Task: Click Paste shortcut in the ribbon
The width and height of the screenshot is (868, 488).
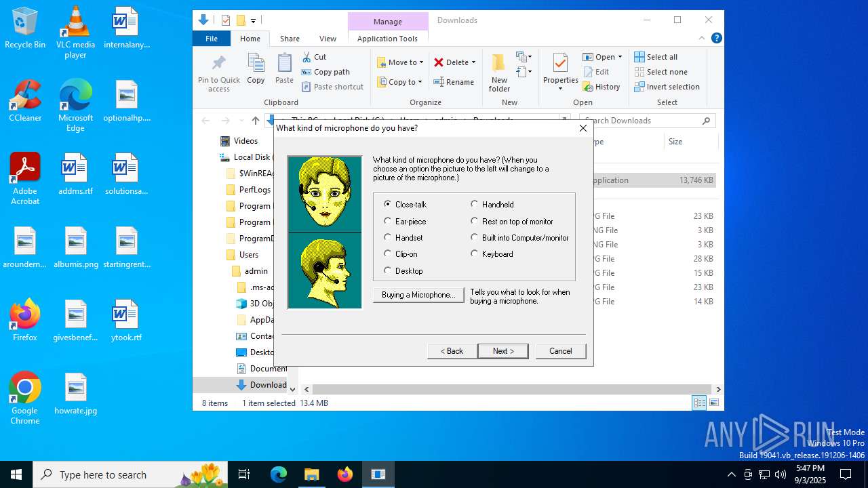Action: point(332,87)
